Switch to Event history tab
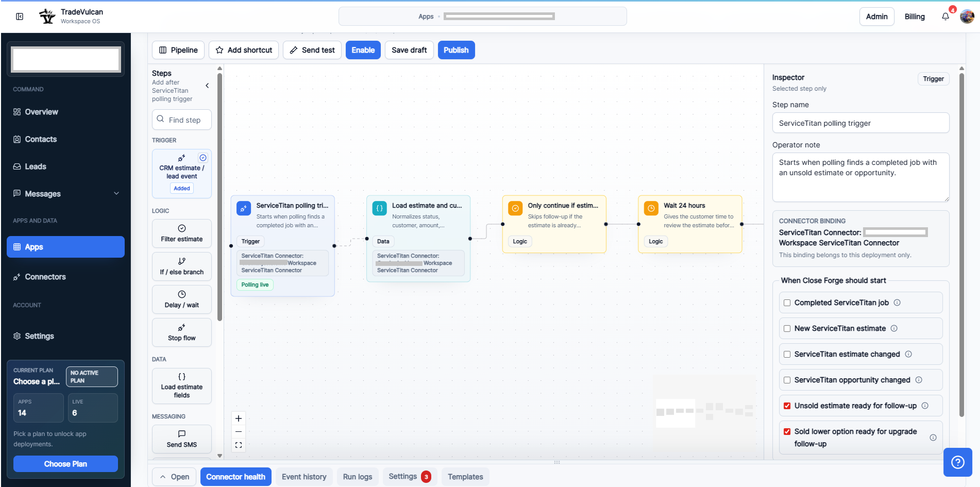The height and width of the screenshot is (487, 980). pyautogui.click(x=304, y=477)
